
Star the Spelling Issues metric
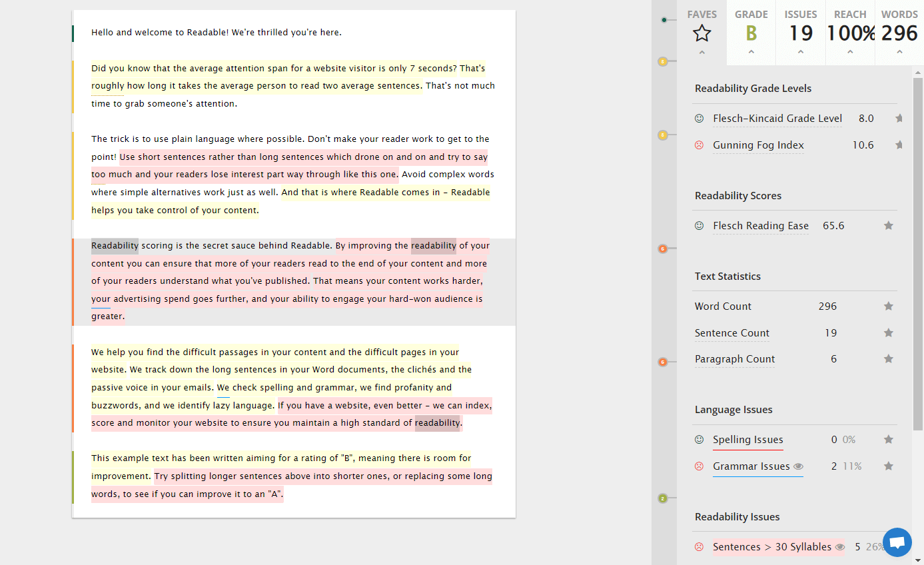888,440
